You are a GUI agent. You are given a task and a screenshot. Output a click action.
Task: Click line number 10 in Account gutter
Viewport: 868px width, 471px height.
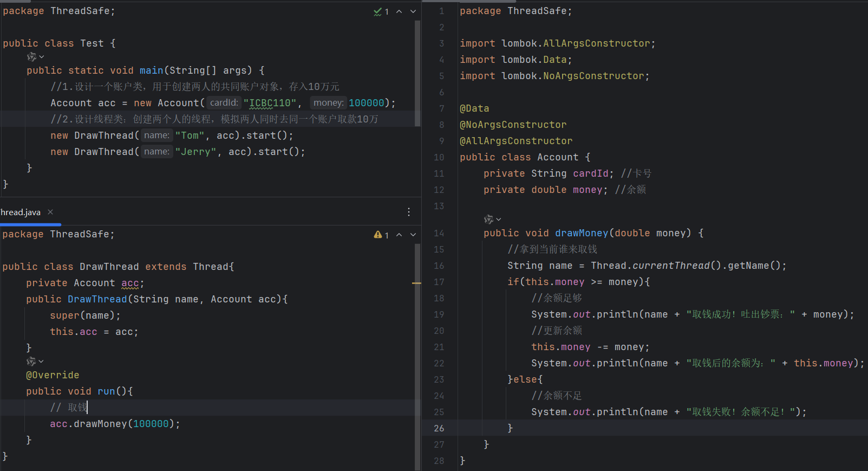click(x=439, y=157)
